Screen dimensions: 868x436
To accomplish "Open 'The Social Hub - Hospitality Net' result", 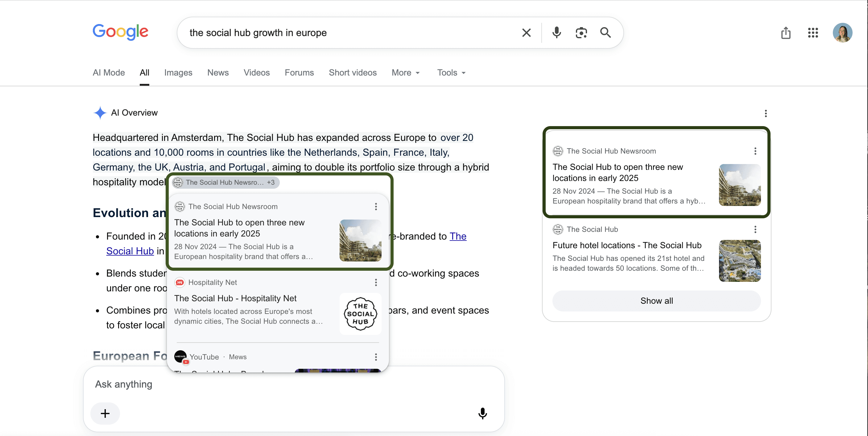I will coord(235,298).
